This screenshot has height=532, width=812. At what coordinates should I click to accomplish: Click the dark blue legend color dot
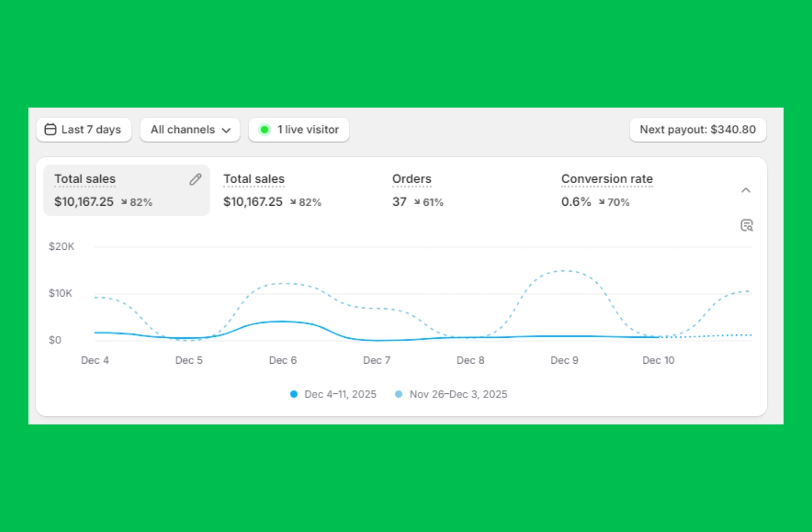[294, 394]
